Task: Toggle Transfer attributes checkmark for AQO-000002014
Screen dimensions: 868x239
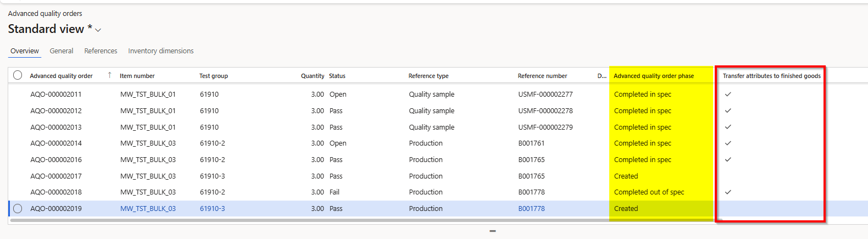Action: click(728, 143)
